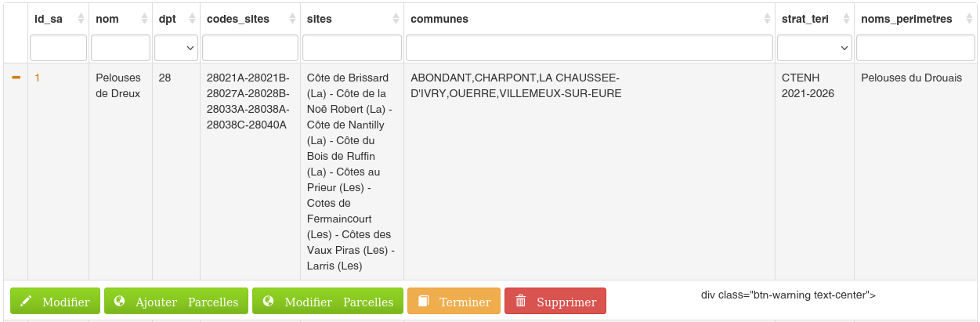980x322 pixels.
Task: Click the globe icon on Modifier Parcelles
Action: coord(268,302)
